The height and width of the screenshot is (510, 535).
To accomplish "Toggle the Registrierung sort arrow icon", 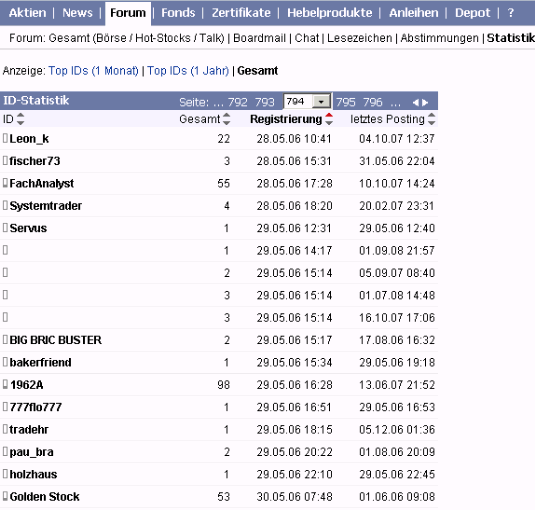I will pos(329,119).
